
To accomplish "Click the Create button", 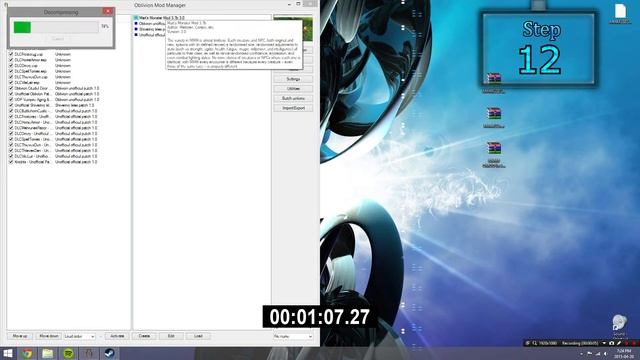I will coord(144,336).
